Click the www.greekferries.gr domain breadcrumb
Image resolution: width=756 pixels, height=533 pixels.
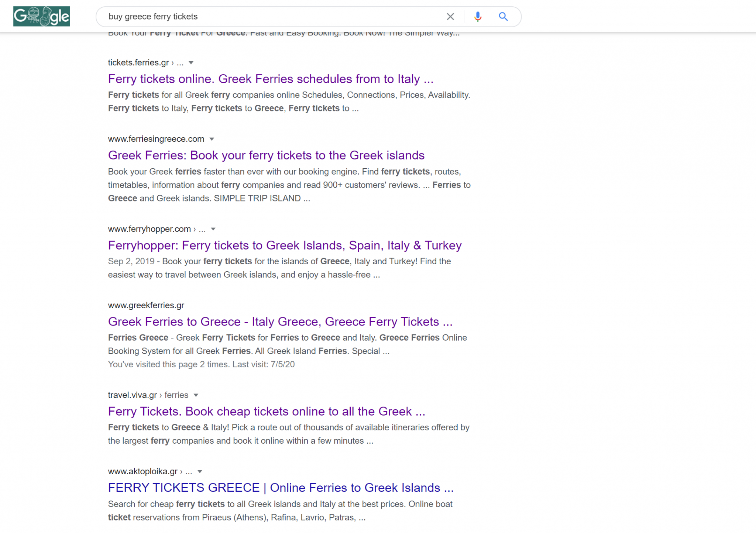click(146, 305)
